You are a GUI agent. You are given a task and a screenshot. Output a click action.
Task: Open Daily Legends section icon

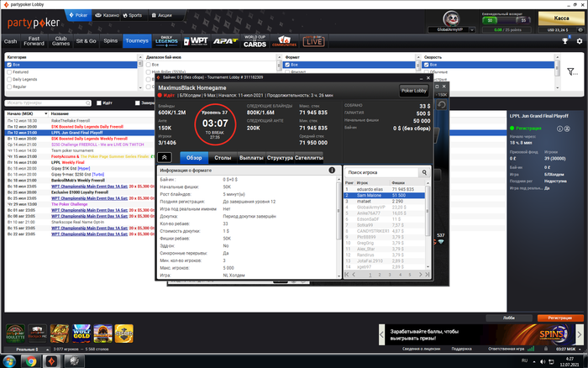(x=166, y=41)
